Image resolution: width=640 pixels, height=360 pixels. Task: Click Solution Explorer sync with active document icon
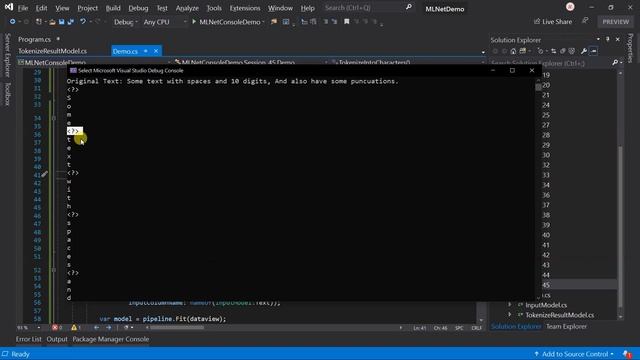point(553,51)
